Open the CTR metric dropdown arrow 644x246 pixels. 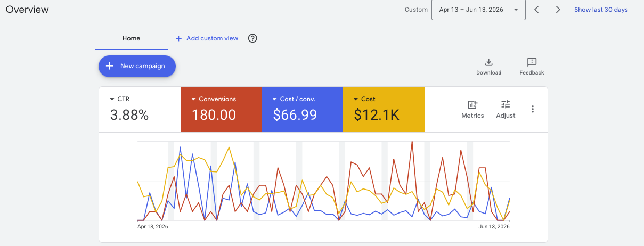tap(112, 99)
